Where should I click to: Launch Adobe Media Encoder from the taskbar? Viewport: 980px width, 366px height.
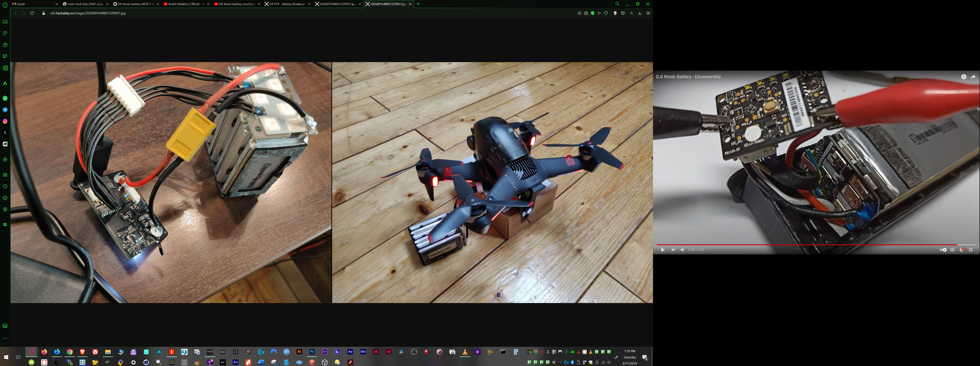(363, 352)
